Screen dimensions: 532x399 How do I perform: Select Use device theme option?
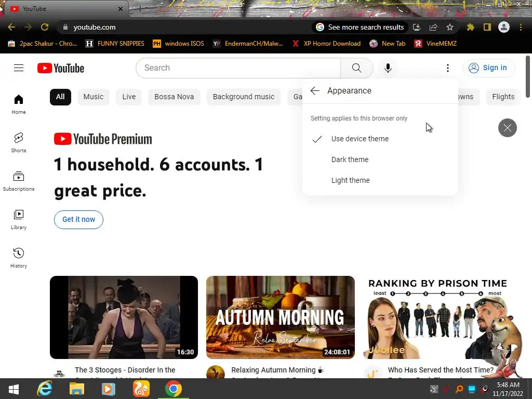(380, 139)
